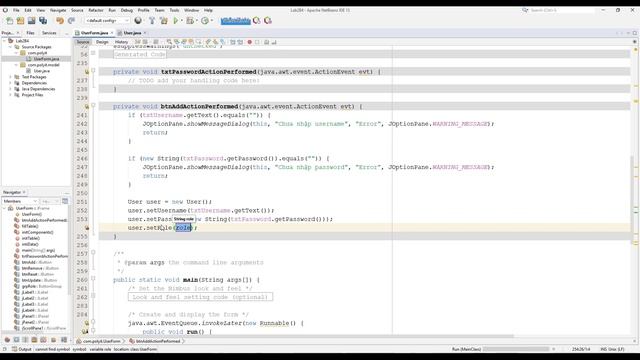
Task: Click the Source view button
Action: point(83,42)
